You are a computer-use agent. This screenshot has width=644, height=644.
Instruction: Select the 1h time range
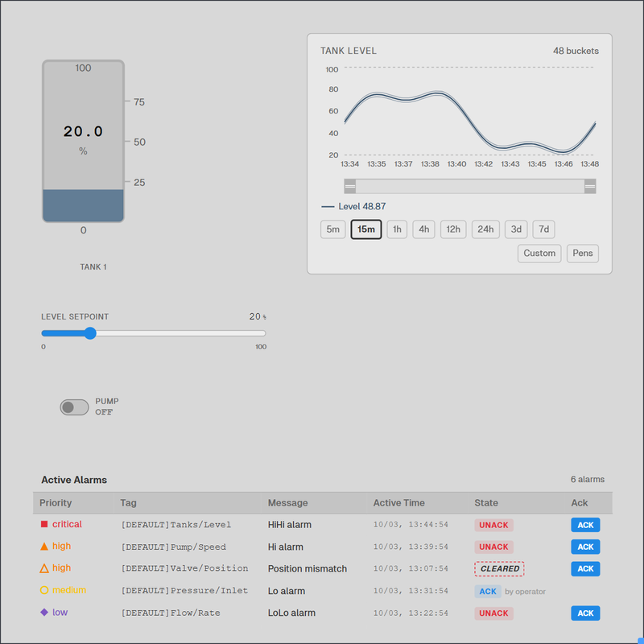(x=397, y=229)
